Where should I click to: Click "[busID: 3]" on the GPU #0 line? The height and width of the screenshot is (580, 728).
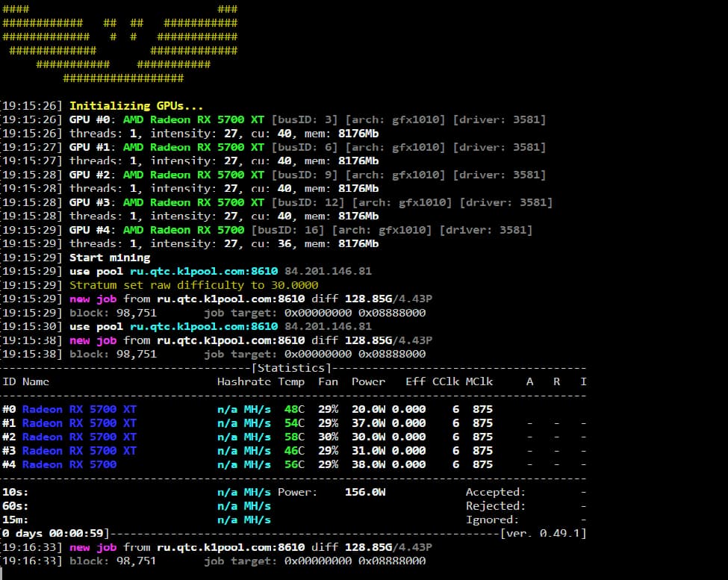(305, 119)
